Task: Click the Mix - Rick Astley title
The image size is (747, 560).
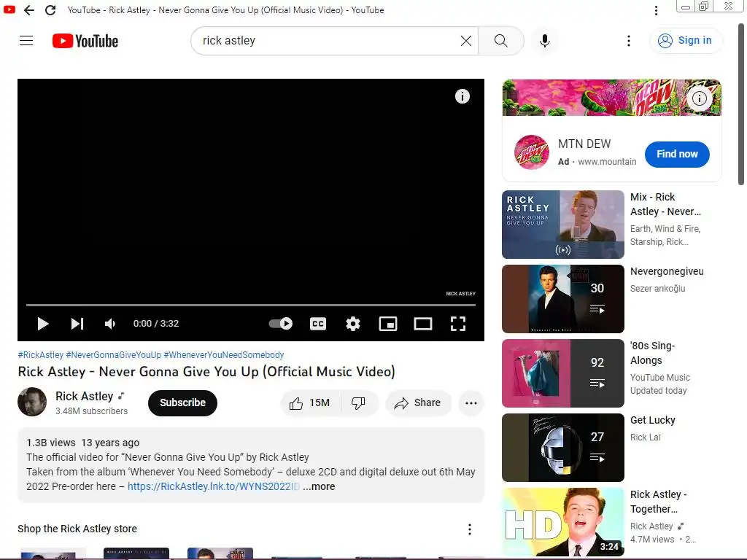Action: (665, 204)
